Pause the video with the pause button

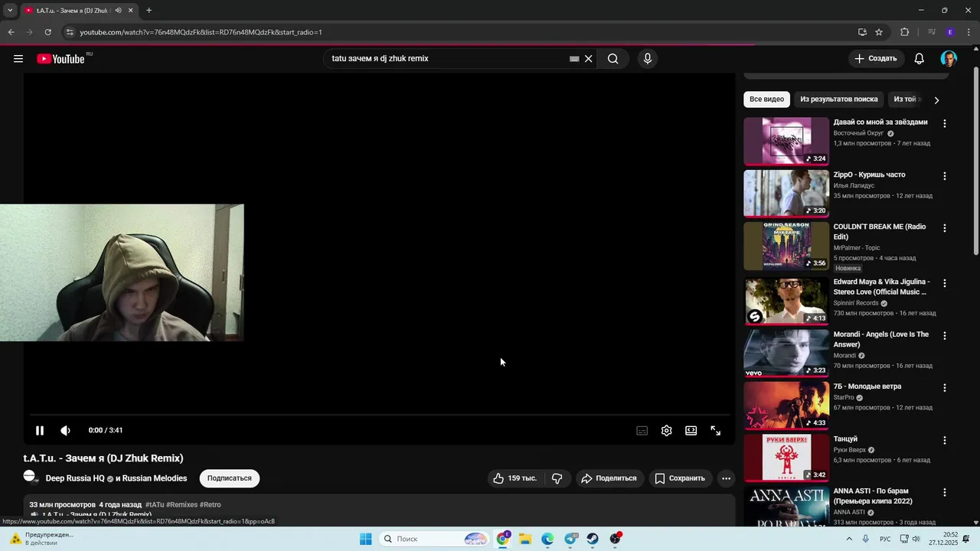(x=40, y=431)
